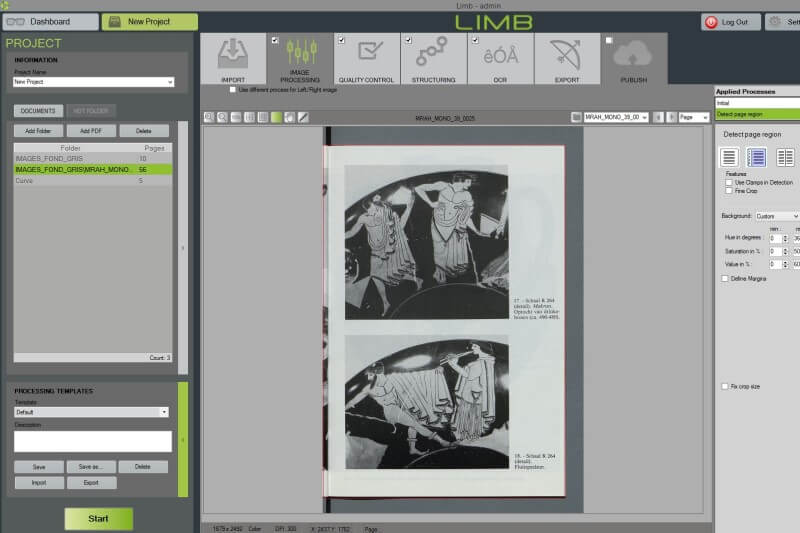Open the Background Custom dropdown
Image resolution: width=800 pixels, height=533 pixels.
tap(777, 216)
